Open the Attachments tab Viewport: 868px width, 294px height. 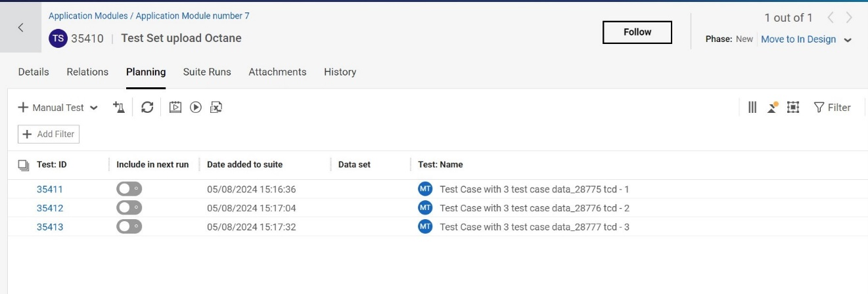(x=277, y=72)
